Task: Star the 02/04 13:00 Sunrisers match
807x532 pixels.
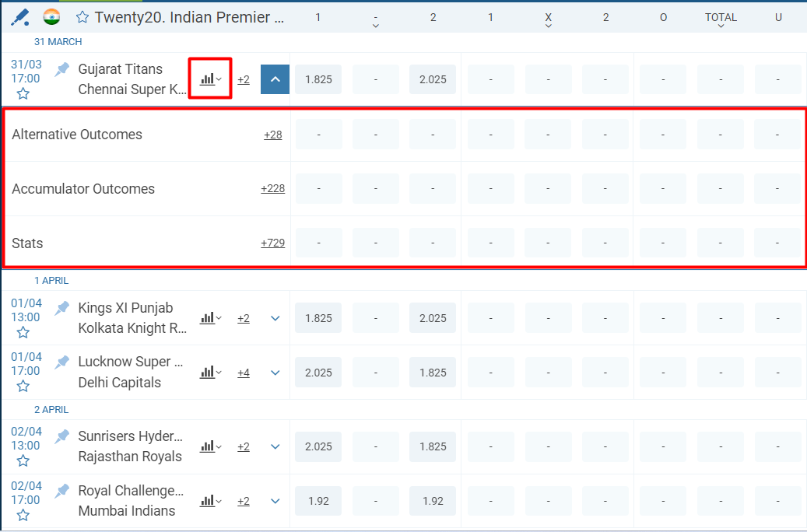Action: point(23,460)
